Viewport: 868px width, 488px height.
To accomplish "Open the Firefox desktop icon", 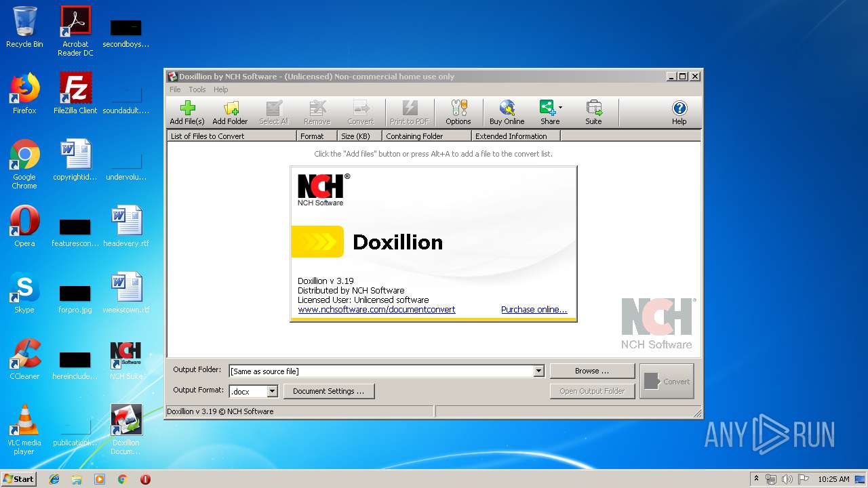I will pos(24,94).
